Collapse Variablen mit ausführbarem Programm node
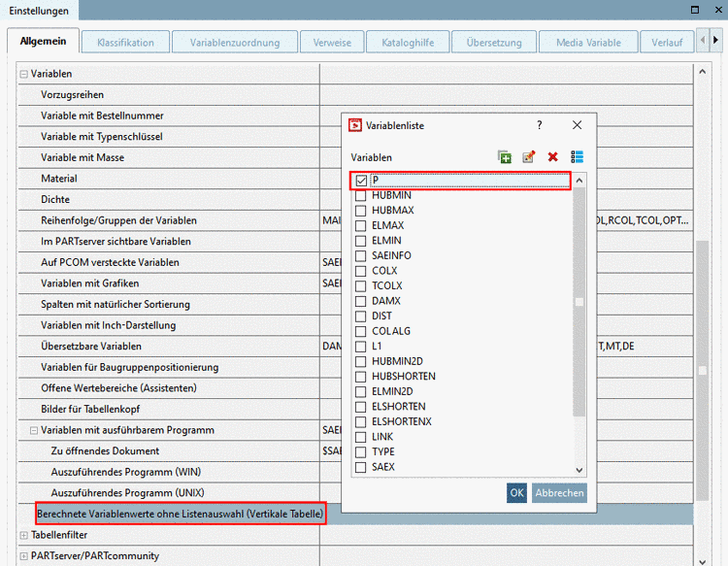 34,430
